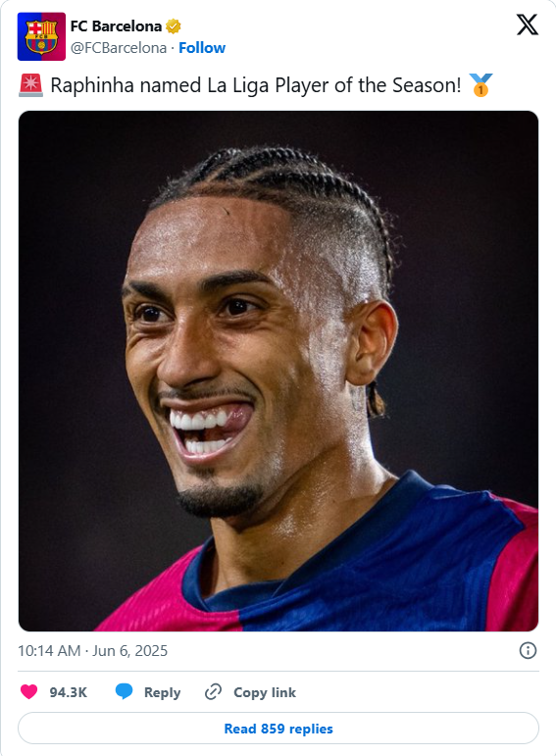Click the gold verified badge
The height and width of the screenshot is (756, 556).
pos(174,26)
